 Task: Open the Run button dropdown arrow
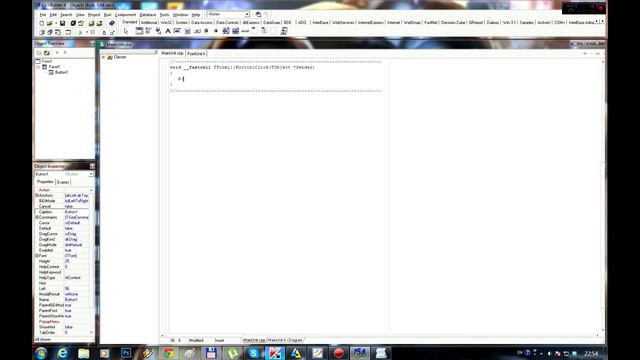(x=87, y=32)
